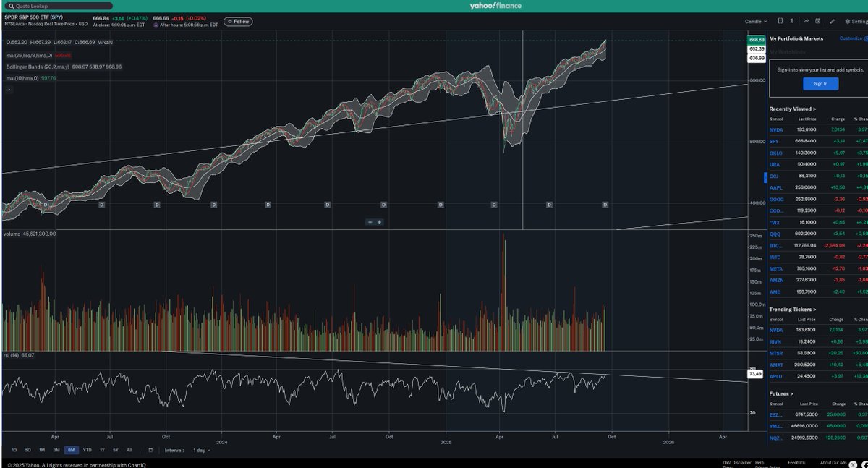Select the 5Y range tab
The width and height of the screenshot is (868, 468).
[x=116, y=450]
